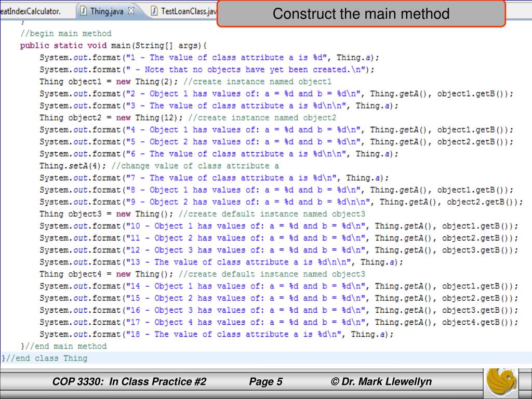This screenshot has height=399, width=532.
Task: Click the 'Thing.setA(4)' statement line
Action: 159,166
